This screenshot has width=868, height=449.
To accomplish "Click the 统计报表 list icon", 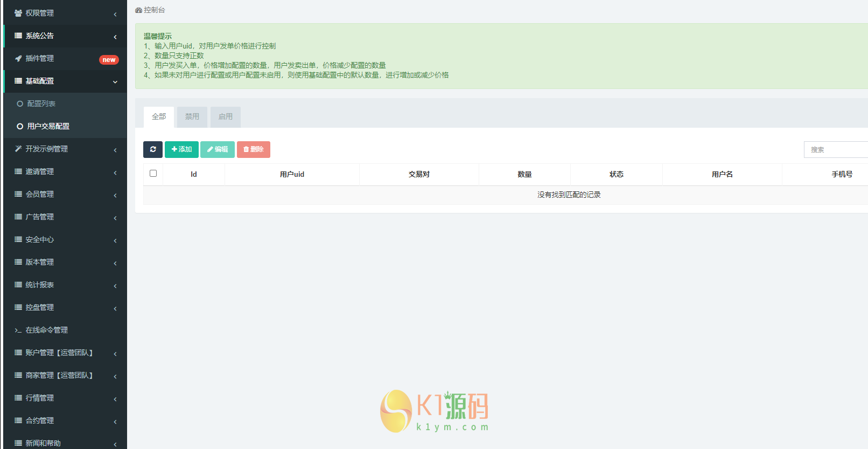I will click(18, 285).
